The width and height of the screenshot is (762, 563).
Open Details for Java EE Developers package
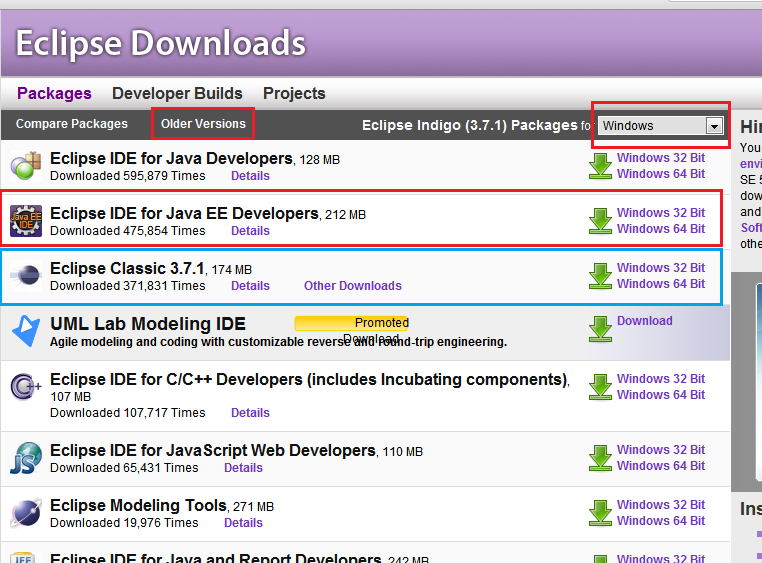point(250,231)
